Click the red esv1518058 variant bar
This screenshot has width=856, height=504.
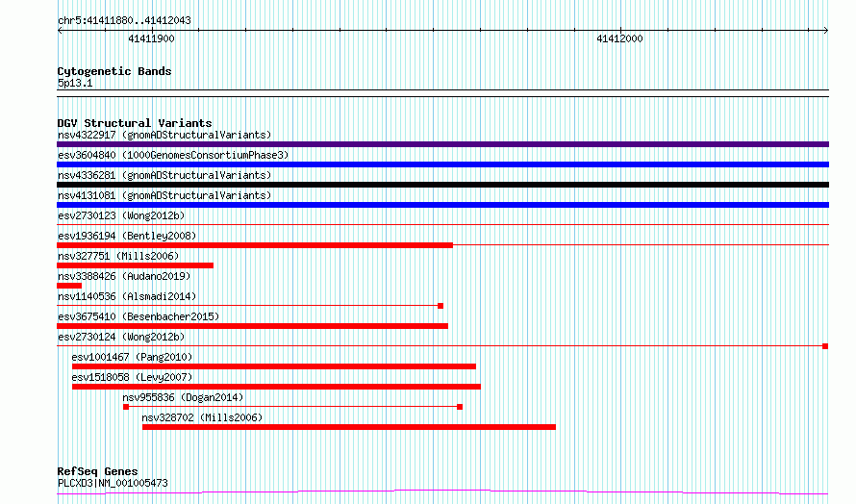tap(276, 387)
